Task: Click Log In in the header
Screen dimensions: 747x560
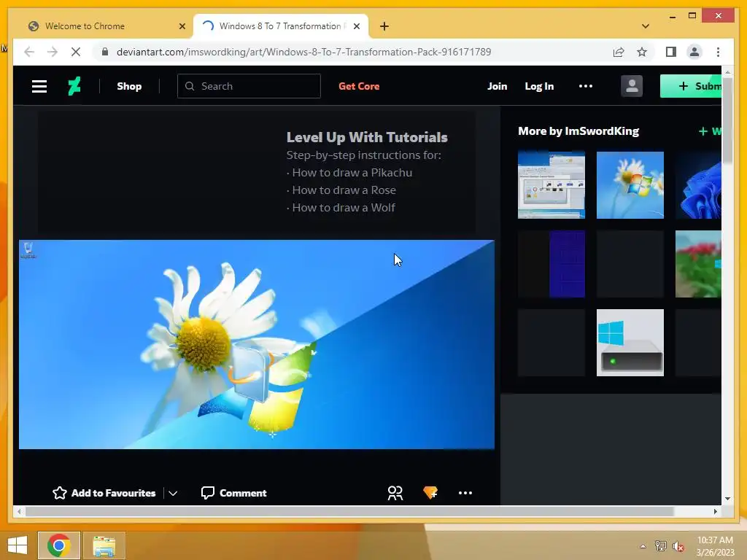Action: 539,86
